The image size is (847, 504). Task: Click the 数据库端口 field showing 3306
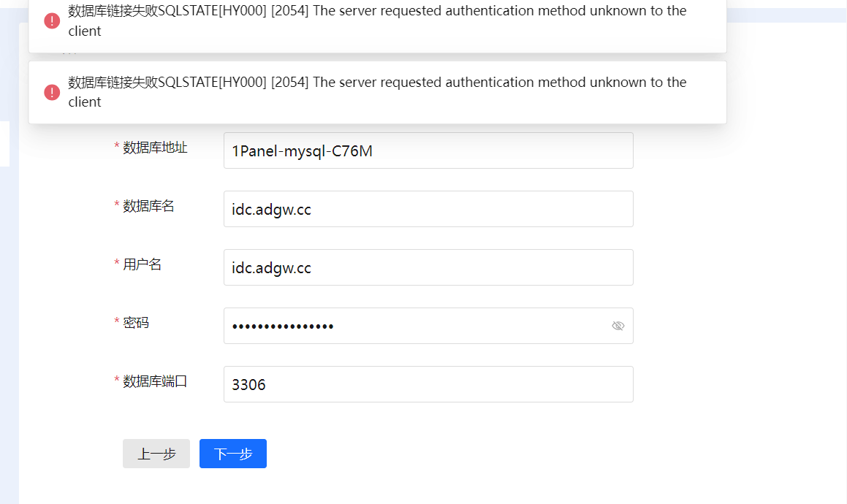[428, 384]
